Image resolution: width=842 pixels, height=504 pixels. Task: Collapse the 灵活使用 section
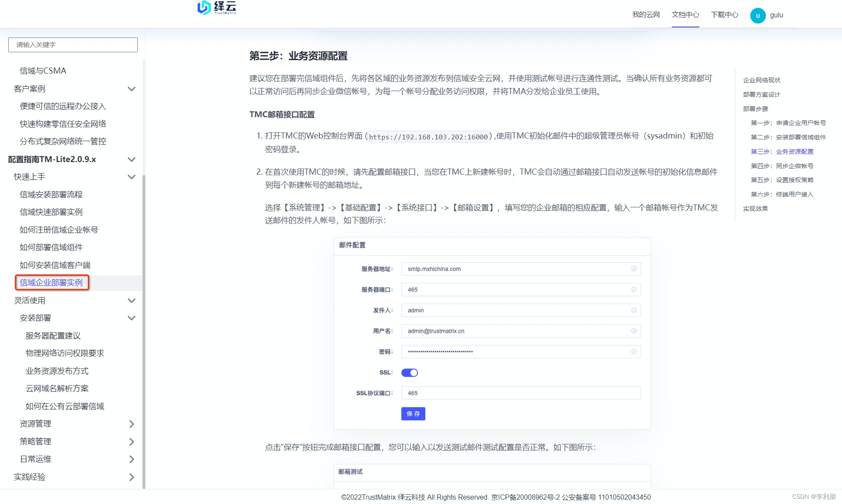click(131, 301)
